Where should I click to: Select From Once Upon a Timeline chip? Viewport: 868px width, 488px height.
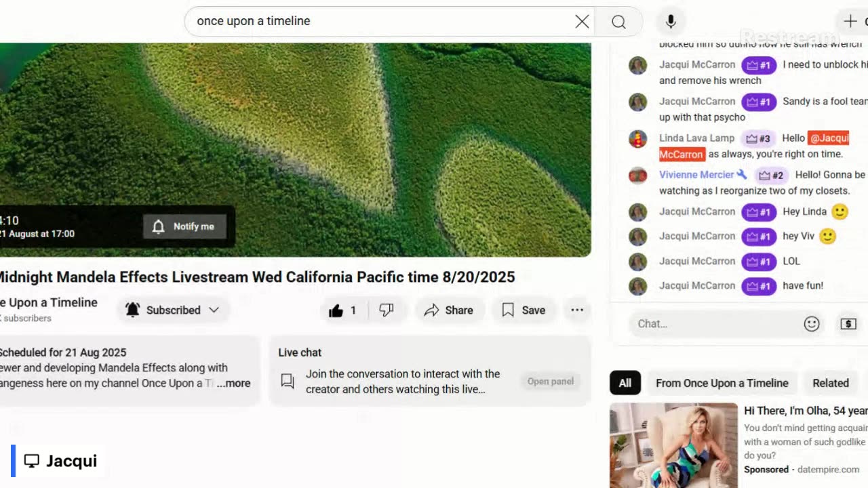click(722, 383)
